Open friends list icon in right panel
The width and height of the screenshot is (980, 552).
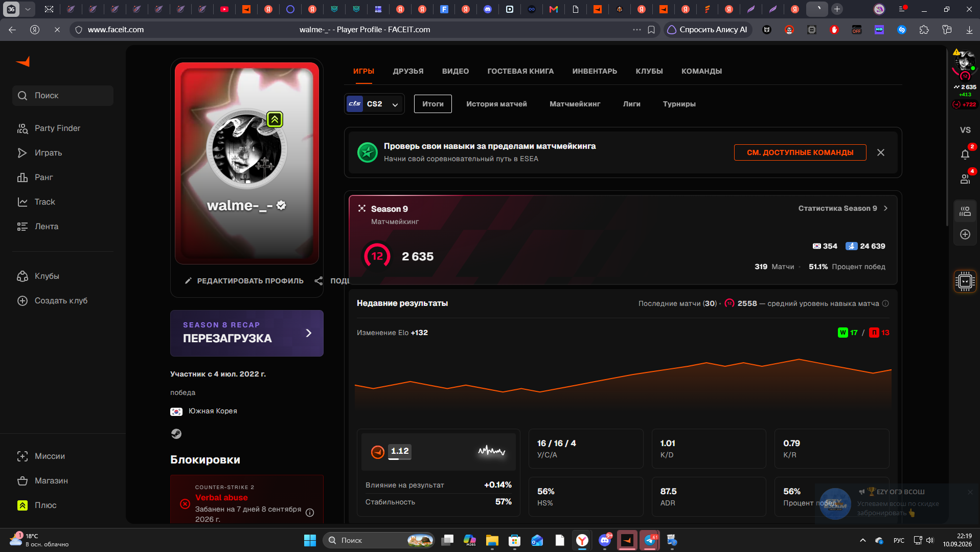point(965,179)
